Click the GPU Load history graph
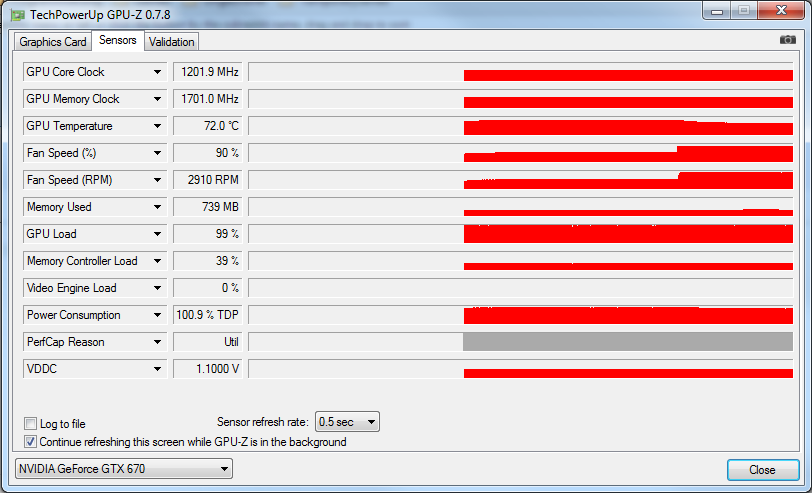The width and height of the screenshot is (812, 493). 521,234
